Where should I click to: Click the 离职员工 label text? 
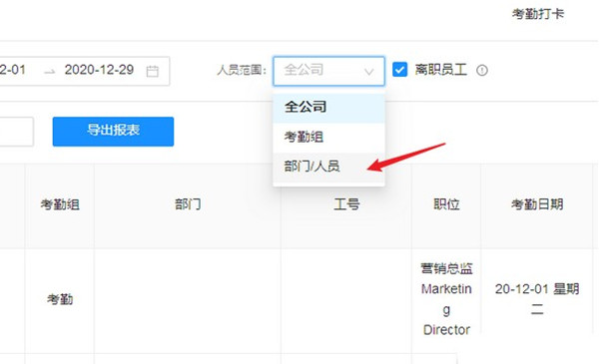click(441, 70)
